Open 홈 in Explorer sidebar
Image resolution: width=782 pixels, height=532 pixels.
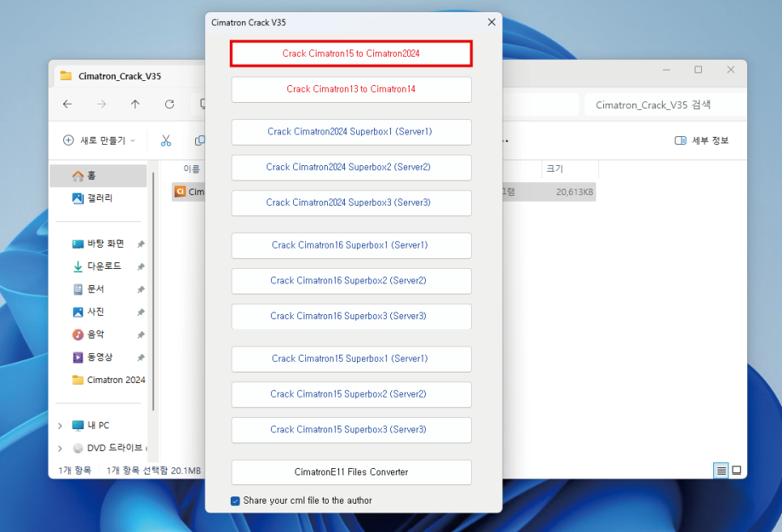click(98, 176)
